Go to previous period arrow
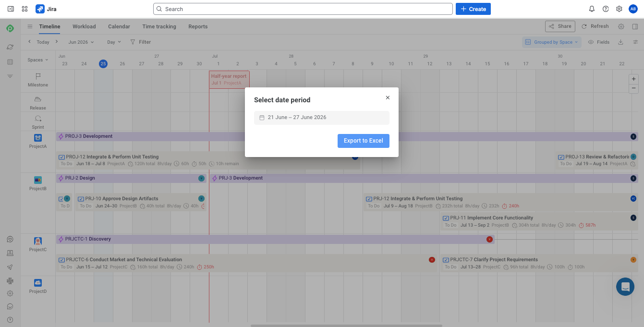Screen dimensions: 644x327 [29, 42]
